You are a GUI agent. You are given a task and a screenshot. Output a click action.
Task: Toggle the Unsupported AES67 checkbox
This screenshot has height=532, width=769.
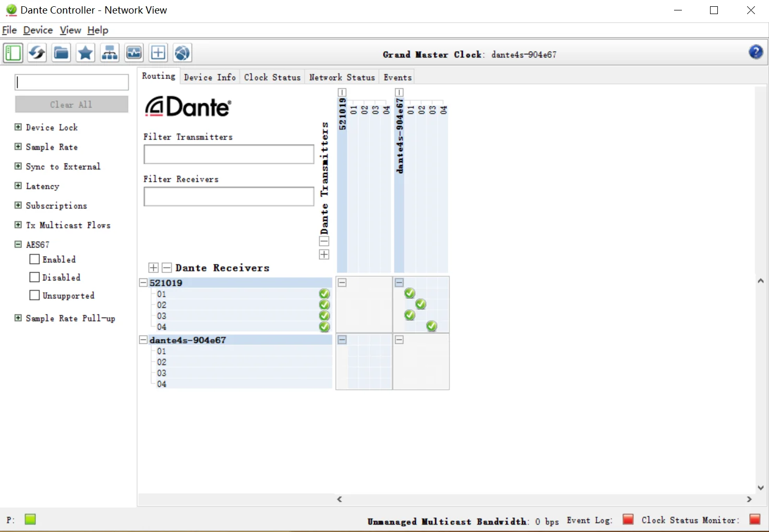pyautogui.click(x=34, y=295)
